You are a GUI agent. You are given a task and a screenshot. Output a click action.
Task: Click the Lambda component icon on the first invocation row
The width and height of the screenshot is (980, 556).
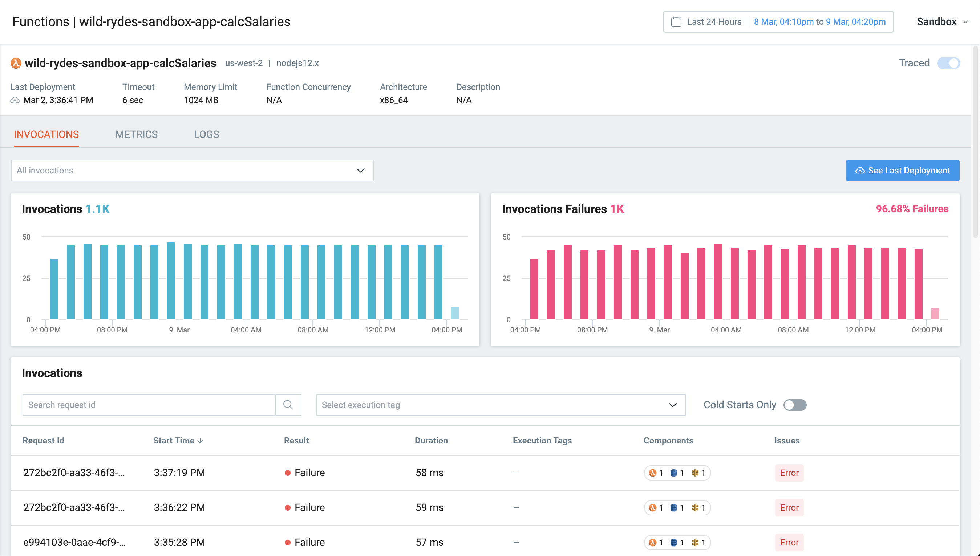click(x=653, y=473)
